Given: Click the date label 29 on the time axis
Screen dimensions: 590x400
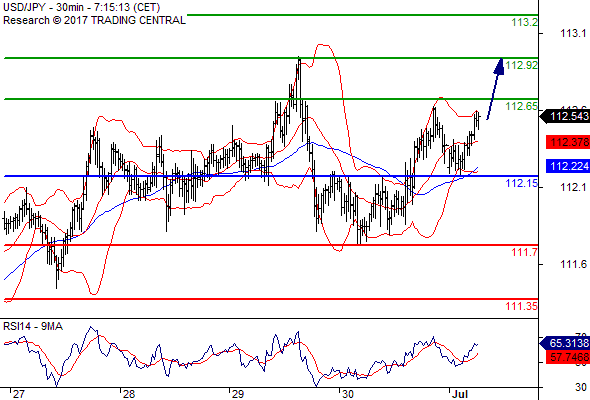Looking at the screenshot, I should tap(237, 394).
